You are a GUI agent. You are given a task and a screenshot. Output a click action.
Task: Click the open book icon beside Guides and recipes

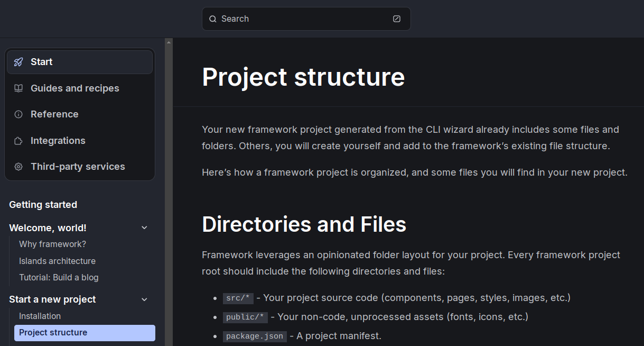click(18, 88)
